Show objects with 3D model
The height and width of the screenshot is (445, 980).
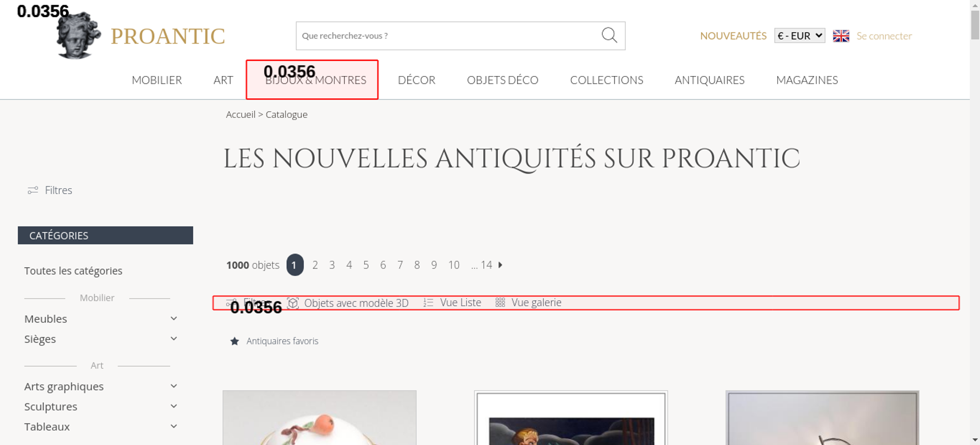(348, 303)
